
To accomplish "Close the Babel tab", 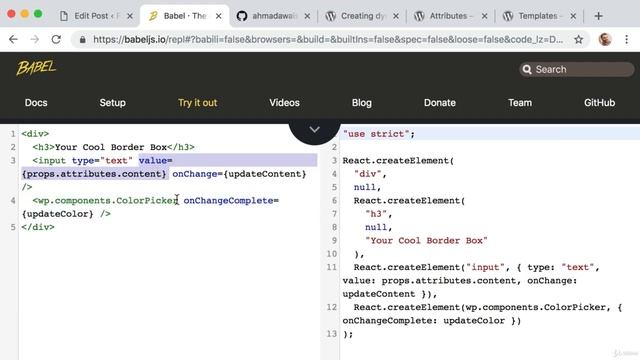I will [x=219, y=16].
